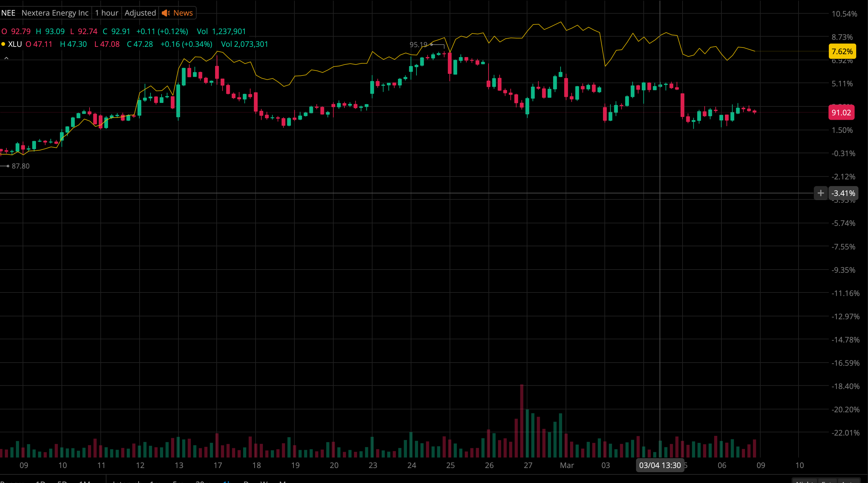Click the Mar label on date axis
868x483 pixels.
click(567, 465)
